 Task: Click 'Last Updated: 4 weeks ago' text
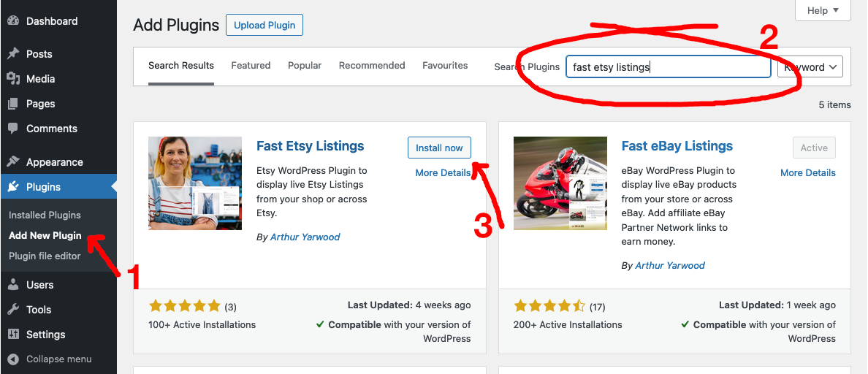coord(409,305)
